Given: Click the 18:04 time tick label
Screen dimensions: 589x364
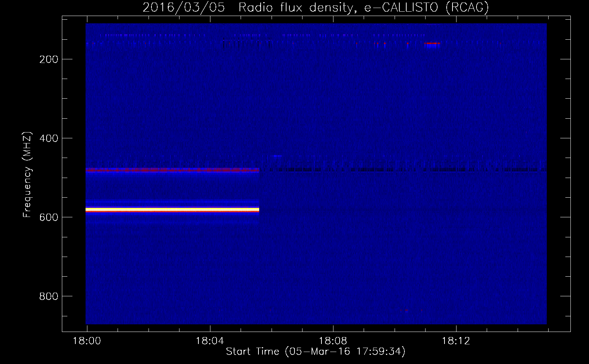Looking at the screenshot, I should [x=210, y=341].
